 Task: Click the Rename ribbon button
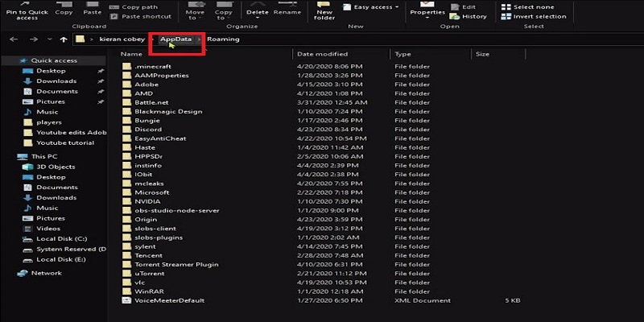tap(287, 9)
